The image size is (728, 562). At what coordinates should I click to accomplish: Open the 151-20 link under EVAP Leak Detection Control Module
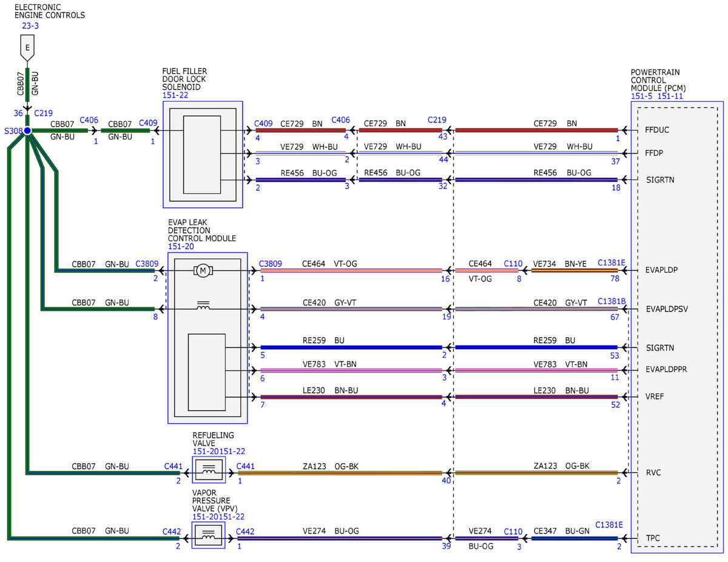pos(181,247)
